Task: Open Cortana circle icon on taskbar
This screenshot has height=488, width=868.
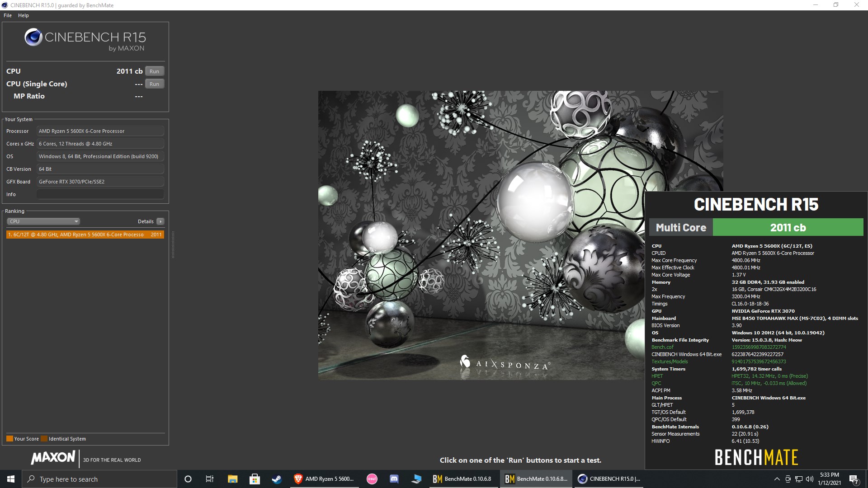Action: click(188, 479)
